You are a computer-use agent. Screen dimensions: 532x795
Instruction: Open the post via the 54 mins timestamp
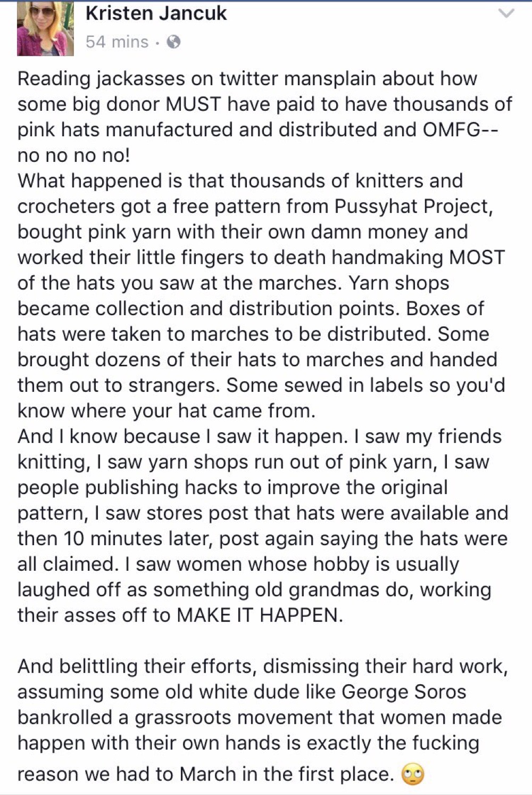117,42
